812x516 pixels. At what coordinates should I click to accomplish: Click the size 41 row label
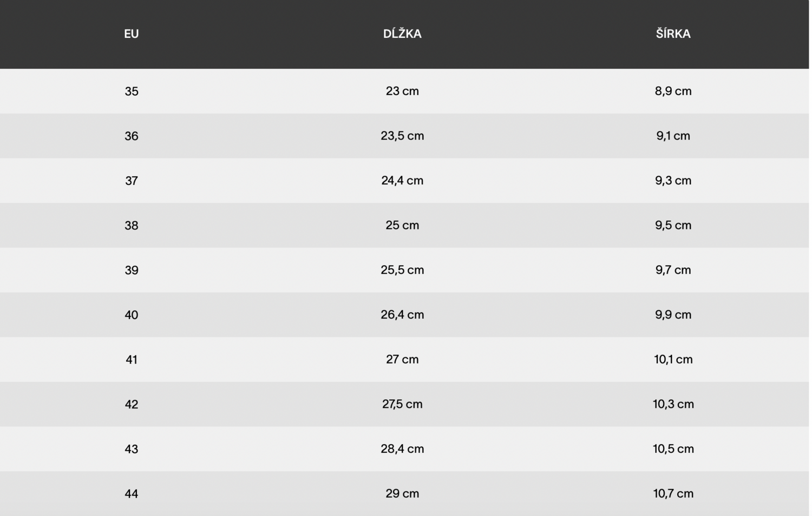[132, 360]
